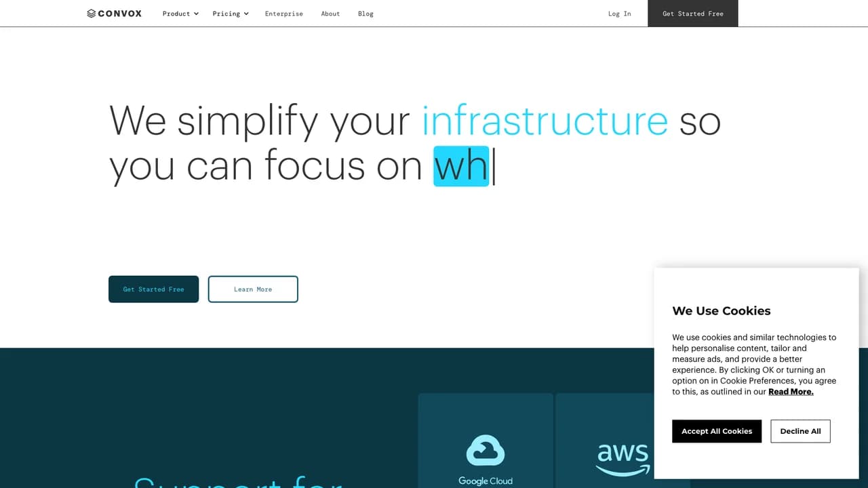Expand the Product dropdown menu
Image resolution: width=868 pixels, height=488 pixels.
[180, 14]
